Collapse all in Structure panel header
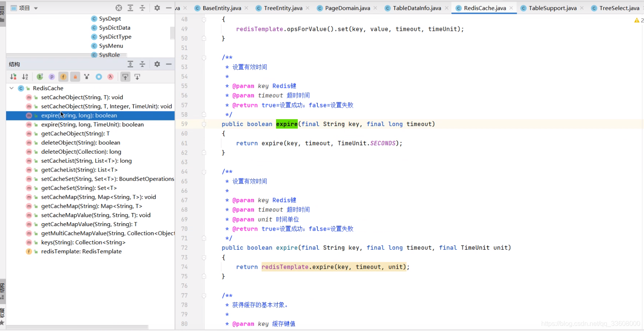This screenshot has width=644, height=331. pyautogui.click(x=142, y=64)
